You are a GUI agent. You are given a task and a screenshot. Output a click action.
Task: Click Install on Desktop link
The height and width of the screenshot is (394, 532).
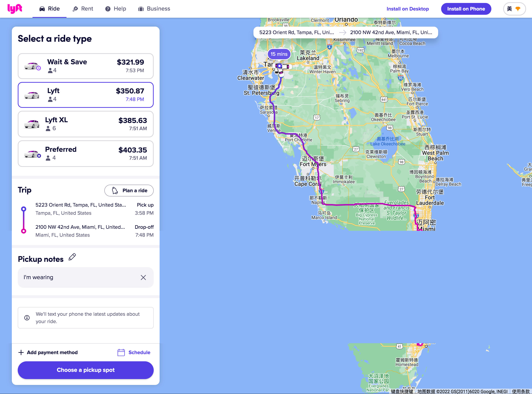click(407, 9)
